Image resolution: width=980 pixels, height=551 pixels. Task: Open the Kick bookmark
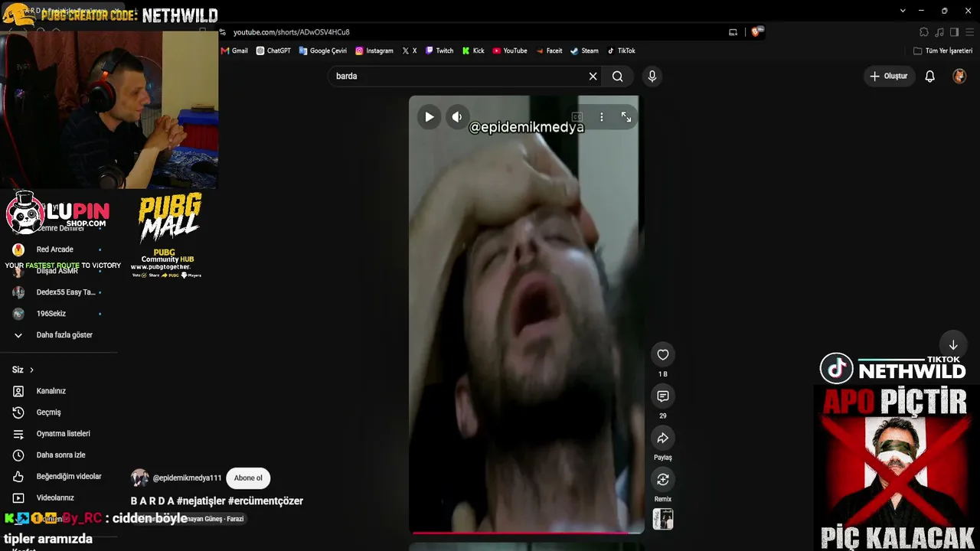(473, 51)
